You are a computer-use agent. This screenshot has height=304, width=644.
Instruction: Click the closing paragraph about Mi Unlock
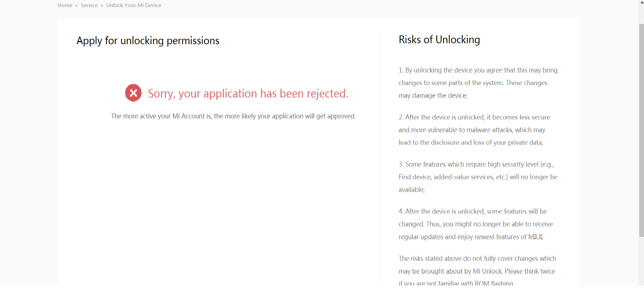pos(477,271)
